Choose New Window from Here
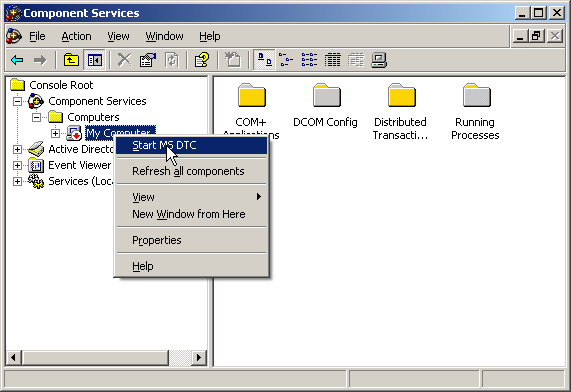This screenshot has height=392, width=571. (192, 214)
